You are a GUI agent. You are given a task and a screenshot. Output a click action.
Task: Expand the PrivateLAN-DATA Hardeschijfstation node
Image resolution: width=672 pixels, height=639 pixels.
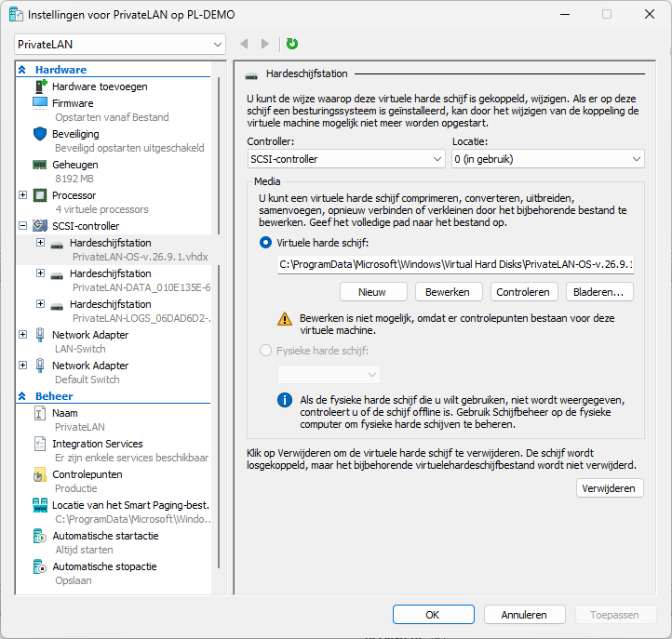point(40,273)
